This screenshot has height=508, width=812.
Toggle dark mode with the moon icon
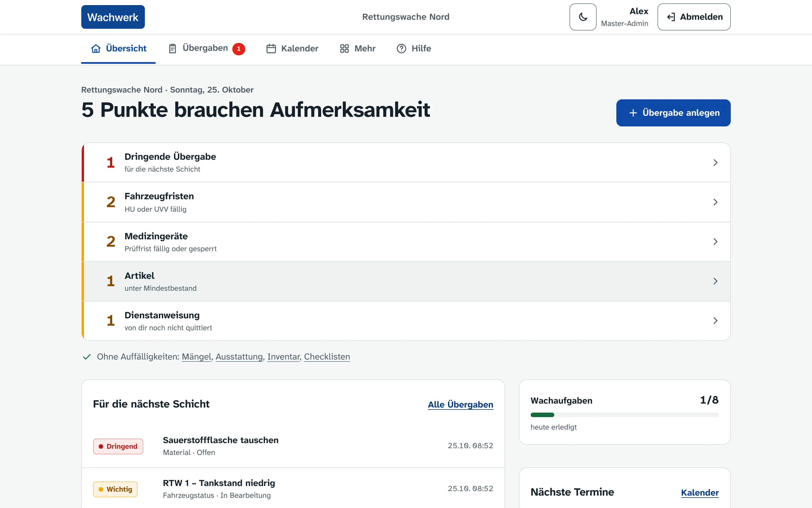point(583,17)
